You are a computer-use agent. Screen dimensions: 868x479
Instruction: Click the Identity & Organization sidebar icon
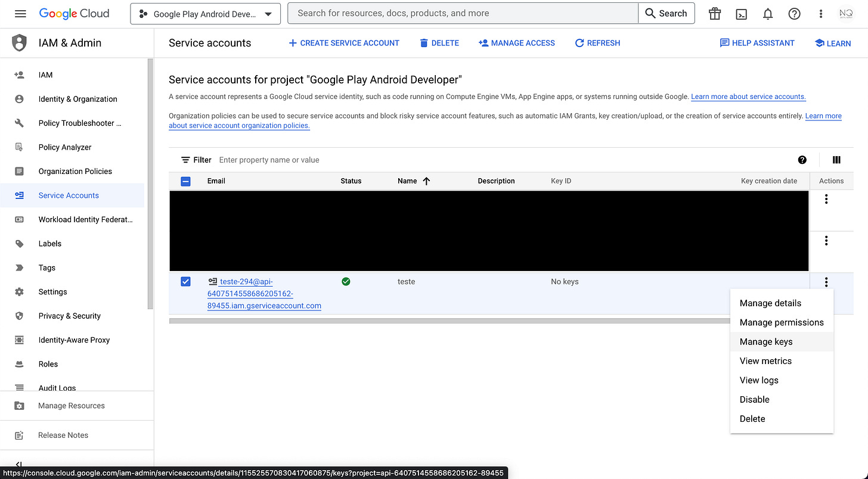tap(19, 99)
